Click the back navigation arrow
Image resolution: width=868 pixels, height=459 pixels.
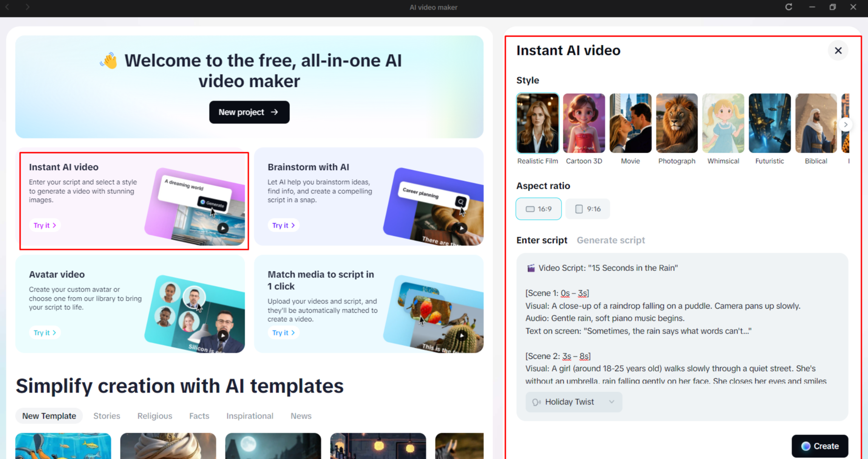pos(8,7)
